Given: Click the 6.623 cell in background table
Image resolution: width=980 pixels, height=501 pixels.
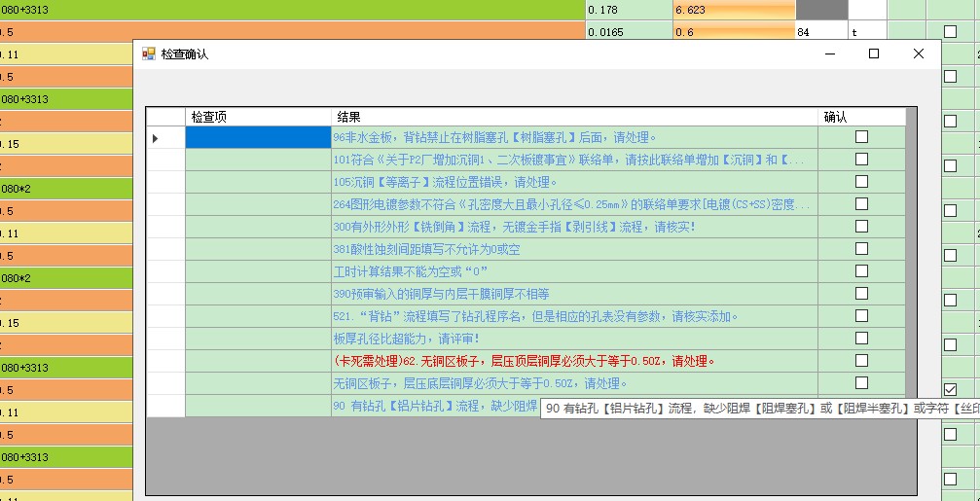Looking at the screenshot, I should click(x=735, y=10).
